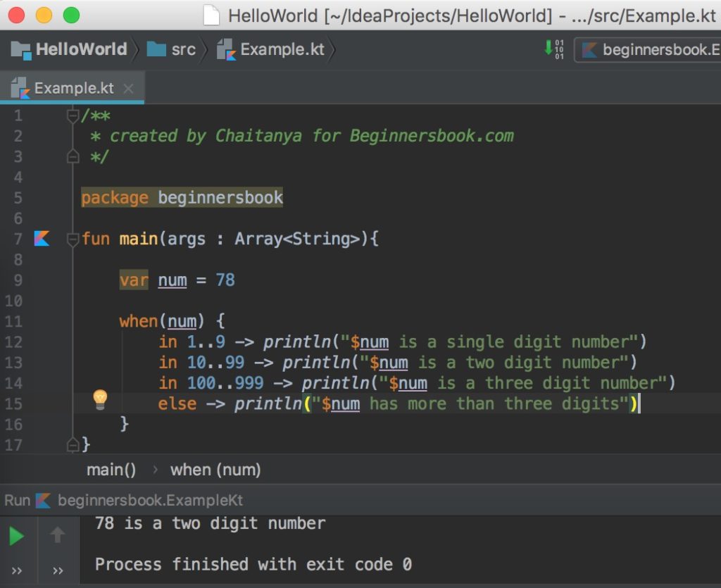Click the intention lightbulb on the else line
The image size is (721, 588).
[x=100, y=398]
